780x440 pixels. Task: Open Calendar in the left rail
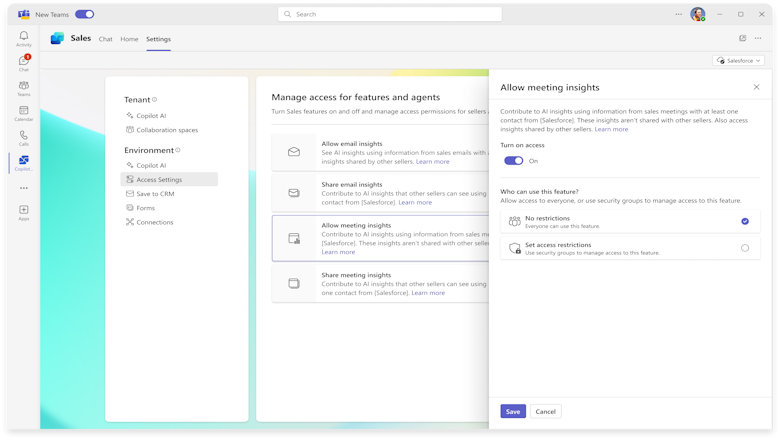pyautogui.click(x=24, y=113)
